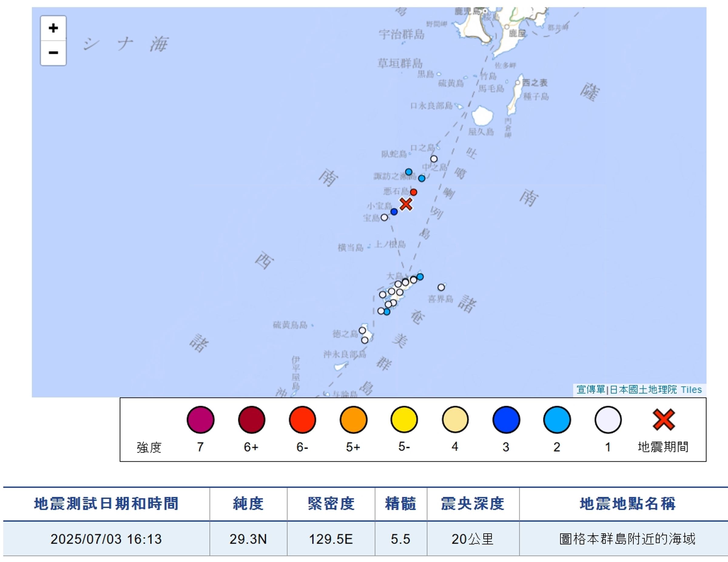Zoom in the map with plus button
728x562 pixels.
pos(53,28)
